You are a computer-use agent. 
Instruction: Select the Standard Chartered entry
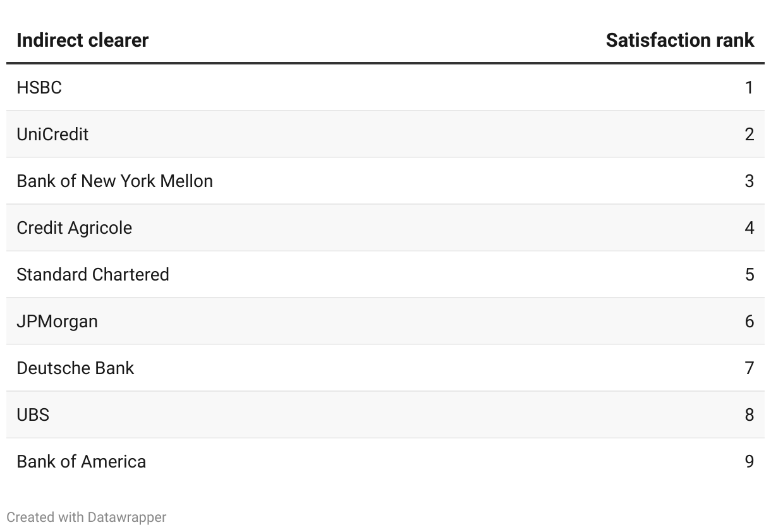pyautogui.click(x=93, y=274)
